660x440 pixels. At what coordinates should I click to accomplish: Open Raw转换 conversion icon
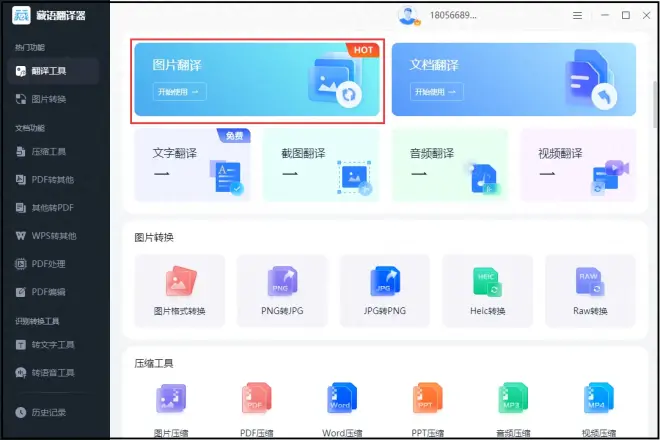(x=590, y=281)
